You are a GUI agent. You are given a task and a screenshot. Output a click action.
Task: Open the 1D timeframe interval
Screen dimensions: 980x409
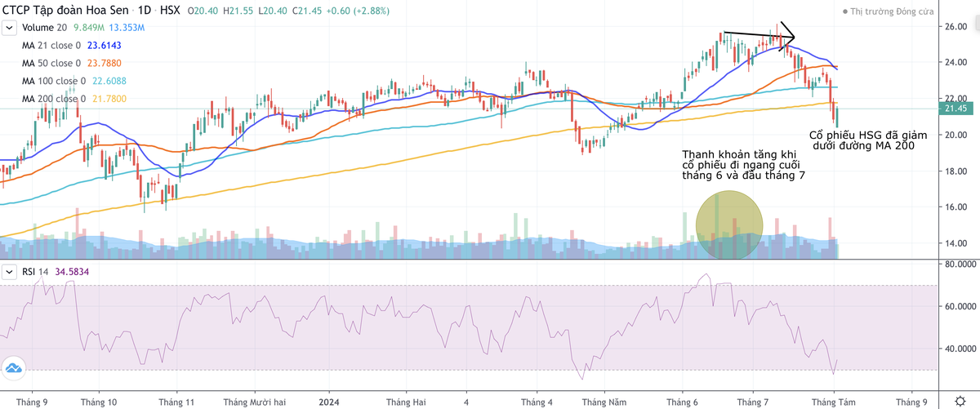pos(147,11)
